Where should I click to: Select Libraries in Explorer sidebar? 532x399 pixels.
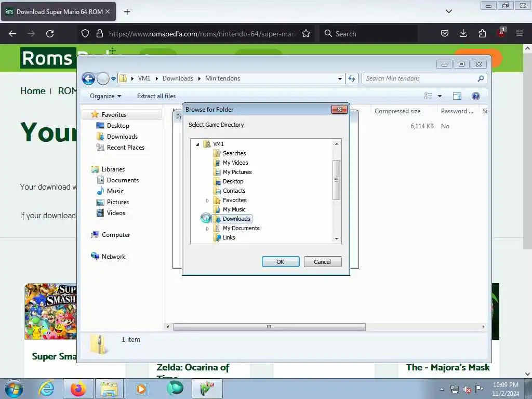[x=113, y=169]
